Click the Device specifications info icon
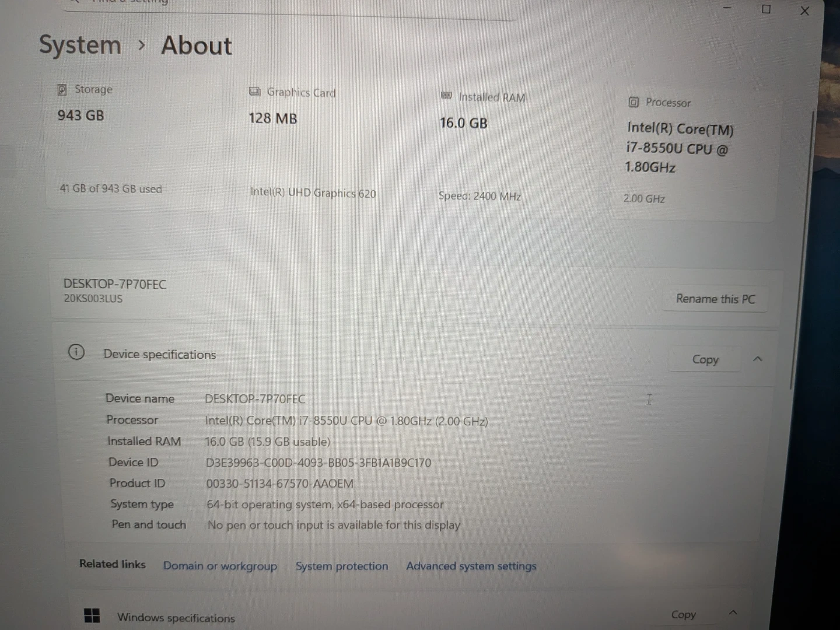 coord(76,352)
